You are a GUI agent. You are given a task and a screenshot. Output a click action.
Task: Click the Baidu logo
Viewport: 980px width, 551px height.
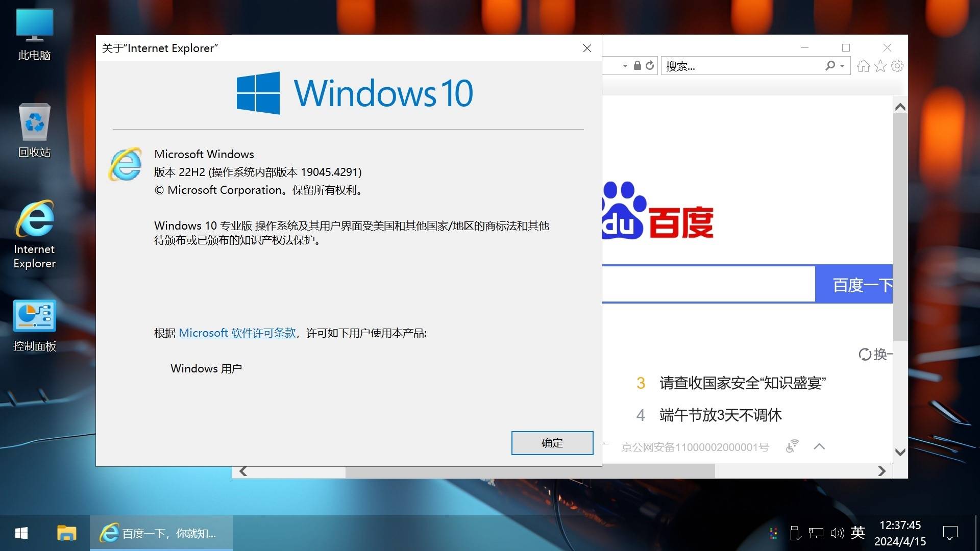[x=658, y=210]
